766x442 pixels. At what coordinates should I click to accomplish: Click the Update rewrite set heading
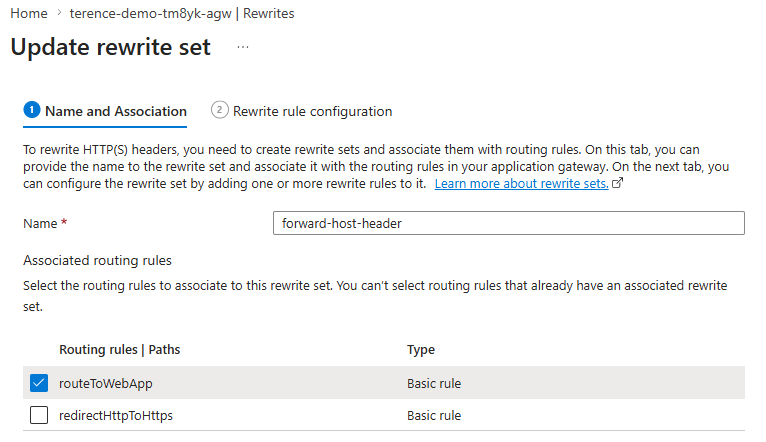110,47
